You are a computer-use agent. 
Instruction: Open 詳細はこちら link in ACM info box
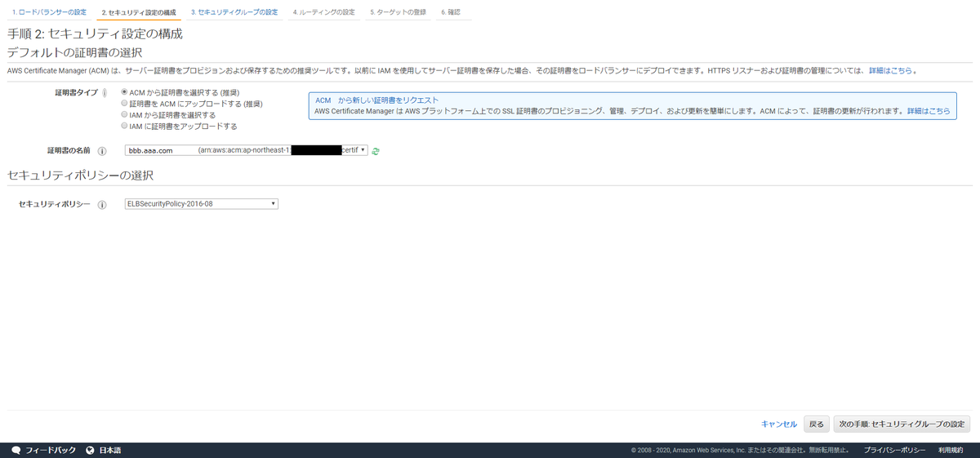(x=929, y=110)
